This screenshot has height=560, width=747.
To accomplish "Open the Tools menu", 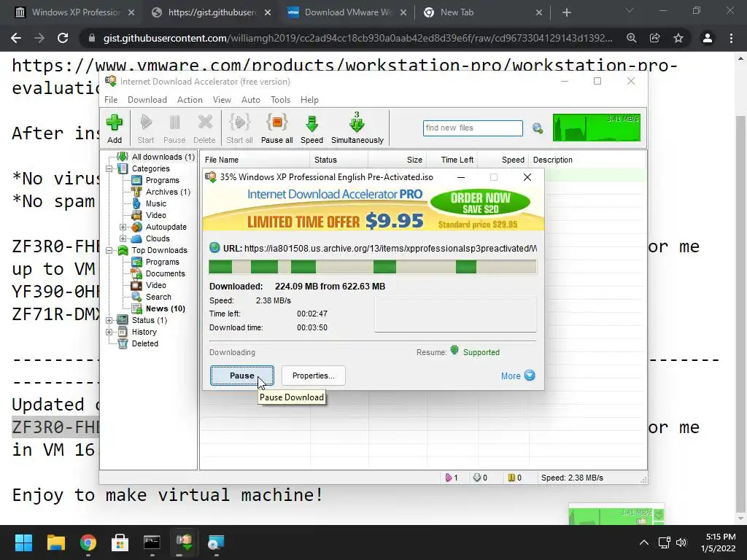I will [280, 99].
